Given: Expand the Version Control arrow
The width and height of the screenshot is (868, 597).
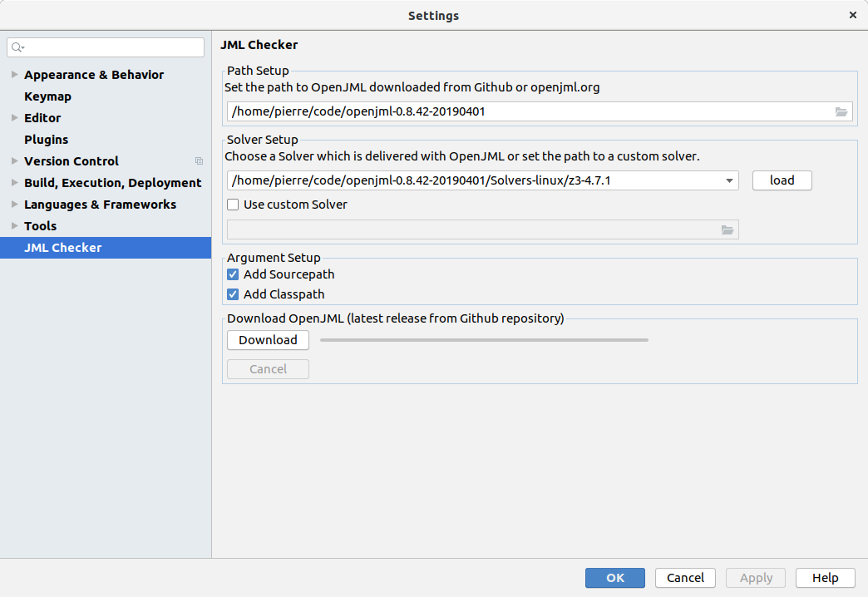Looking at the screenshot, I should coord(15,161).
